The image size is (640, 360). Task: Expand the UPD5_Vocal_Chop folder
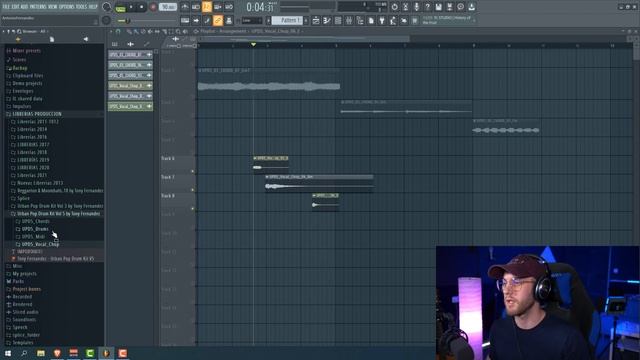click(x=40, y=244)
